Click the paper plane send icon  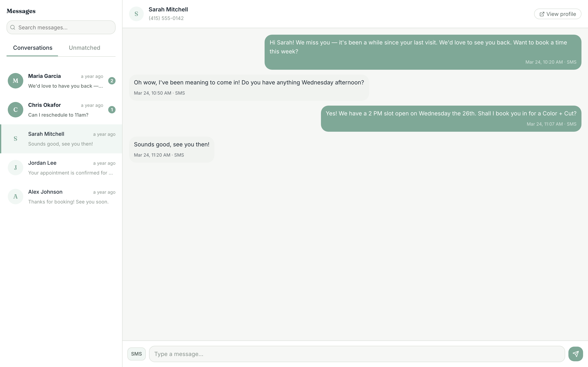coord(576,354)
